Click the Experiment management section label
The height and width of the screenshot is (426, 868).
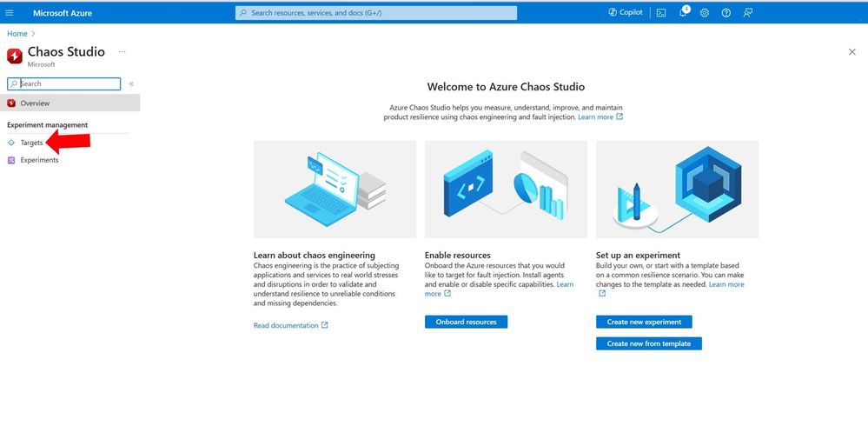pos(48,125)
